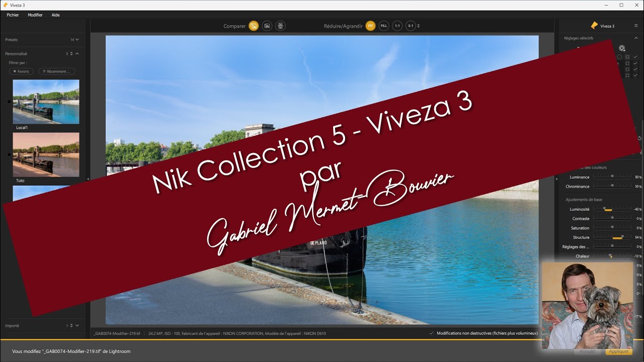
Task: Click the dashed circle control point icon
Action: (619, 57)
